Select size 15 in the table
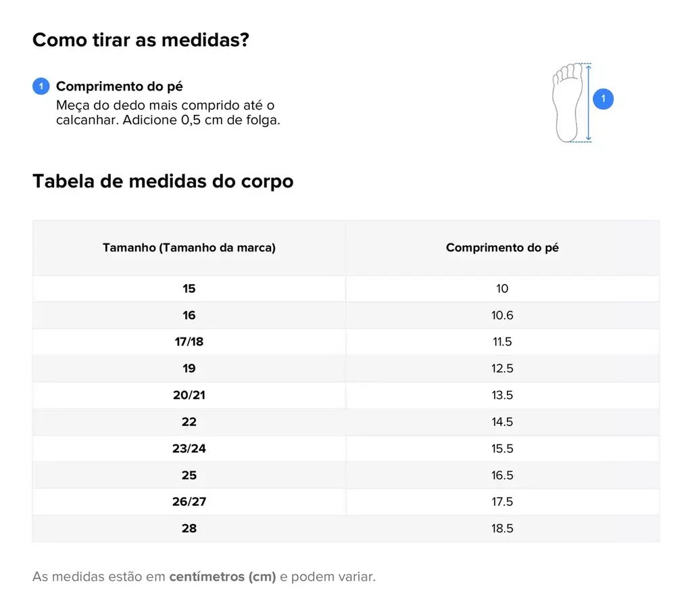692x616 pixels. point(189,289)
